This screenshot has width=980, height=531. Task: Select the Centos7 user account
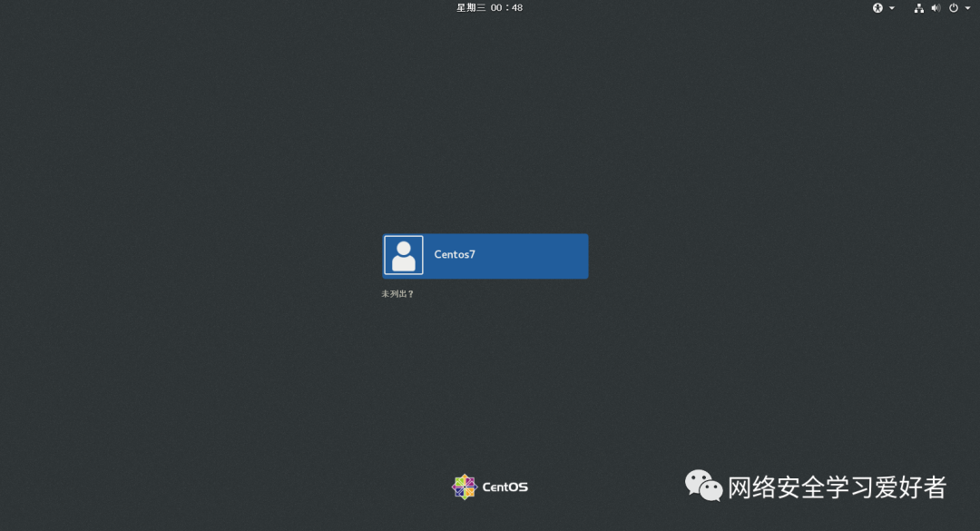point(485,256)
